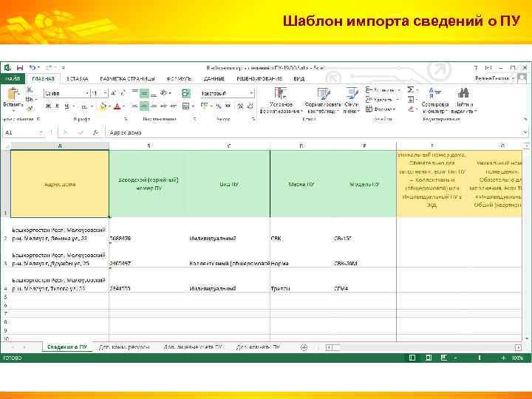Viewport: 532px width, 399px height.
Task: Click the Percent Style icon
Action: pyautogui.click(x=219, y=106)
